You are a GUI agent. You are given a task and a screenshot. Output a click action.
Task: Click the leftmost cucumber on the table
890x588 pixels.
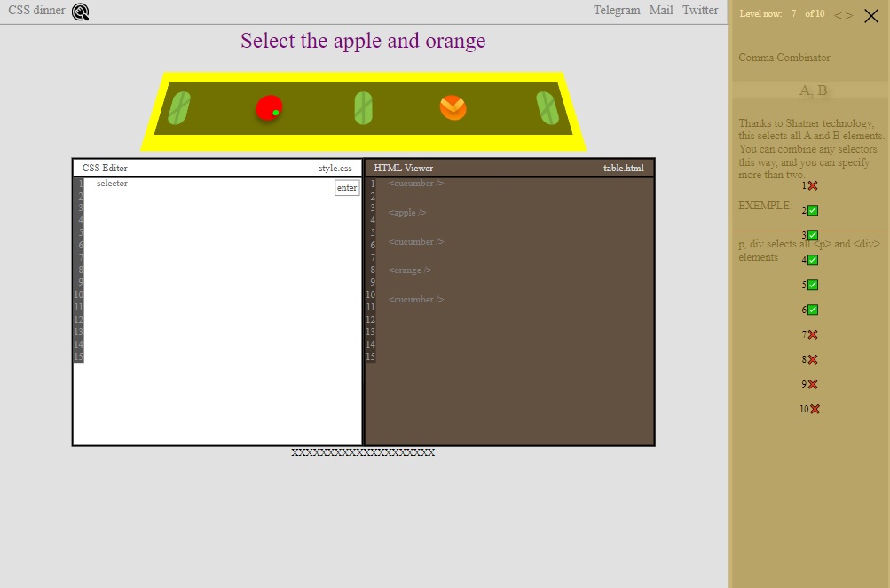click(x=179, y=108)
